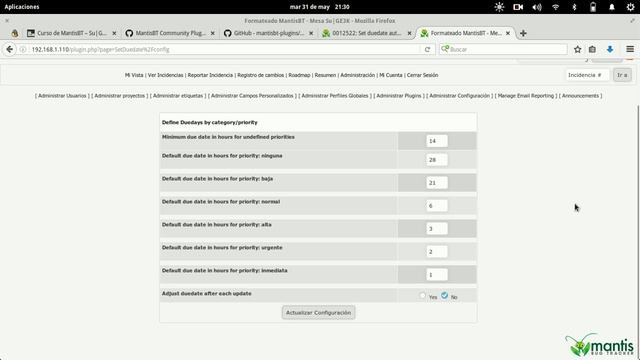Focus the Incidencia # input field
The image size is (640, 360).
(587, 75)
